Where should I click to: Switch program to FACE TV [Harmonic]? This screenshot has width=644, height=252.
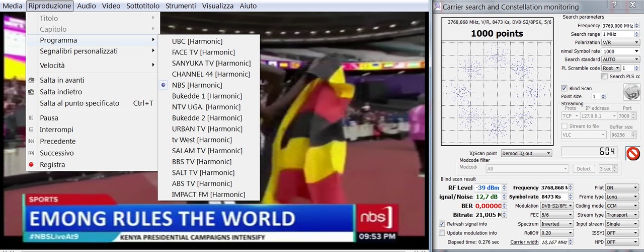tap(209, 52)
